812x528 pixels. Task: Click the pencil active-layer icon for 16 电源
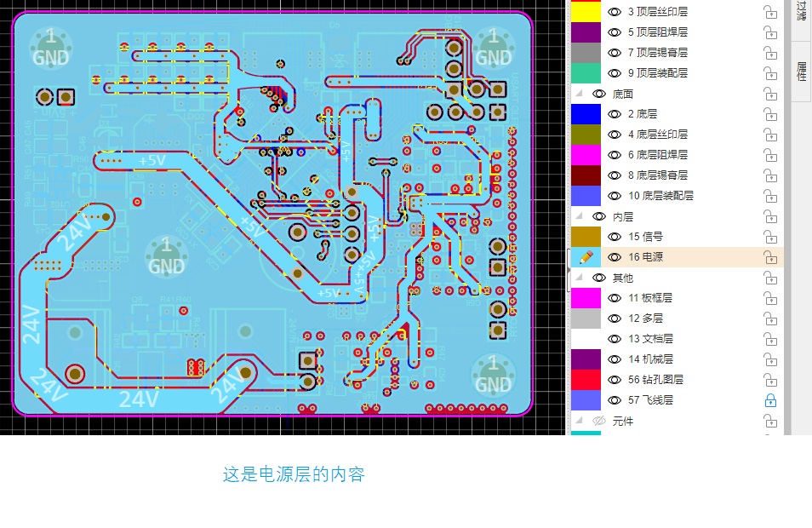(x=586, y=257)
